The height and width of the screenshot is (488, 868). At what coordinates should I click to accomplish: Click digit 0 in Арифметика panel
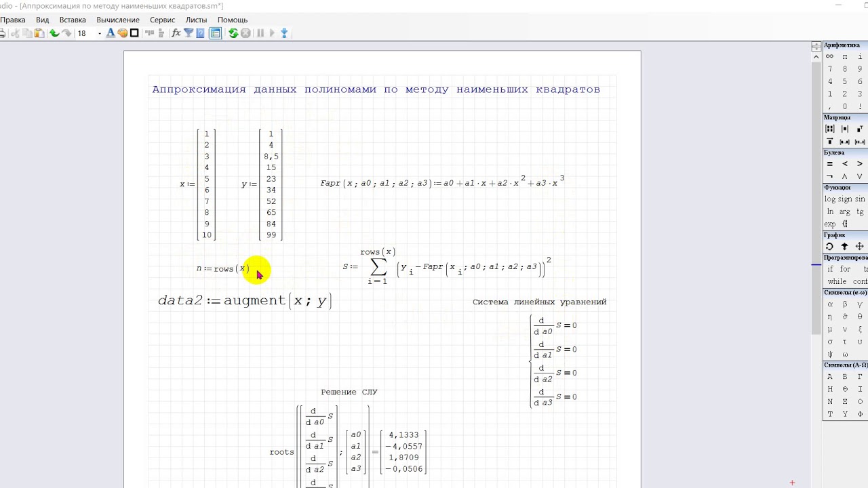point(845,106)
